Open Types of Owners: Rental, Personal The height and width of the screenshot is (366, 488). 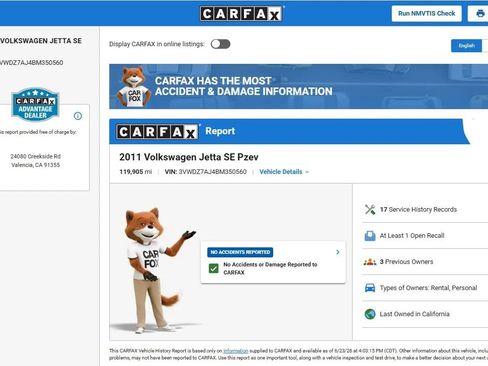tap(425, 288)
